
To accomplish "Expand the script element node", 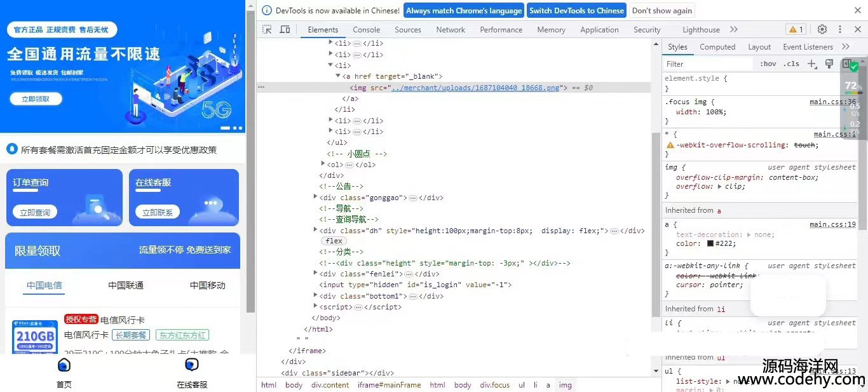I will (x=315, y=306).
